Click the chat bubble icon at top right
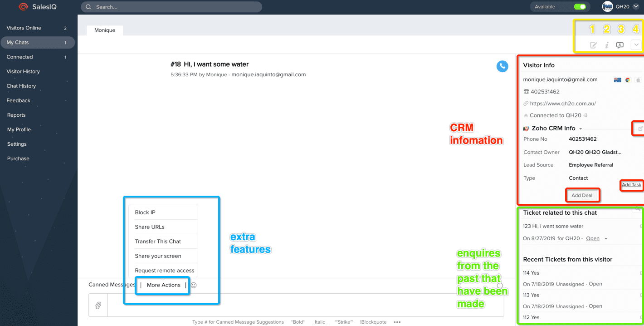Viewport: 644px width, 326px height. (620, 45)
